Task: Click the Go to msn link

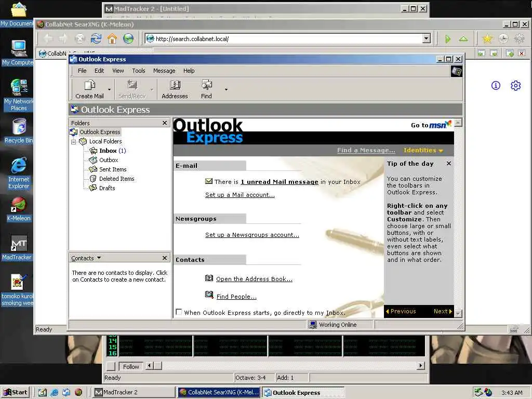Action: coord(431,125)
